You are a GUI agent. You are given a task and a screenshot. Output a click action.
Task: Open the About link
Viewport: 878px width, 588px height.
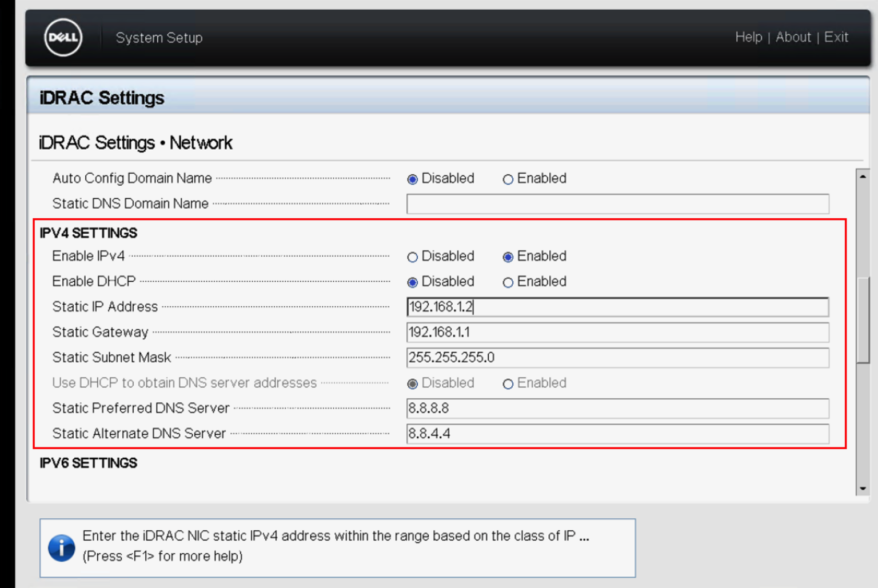[793, 37]
